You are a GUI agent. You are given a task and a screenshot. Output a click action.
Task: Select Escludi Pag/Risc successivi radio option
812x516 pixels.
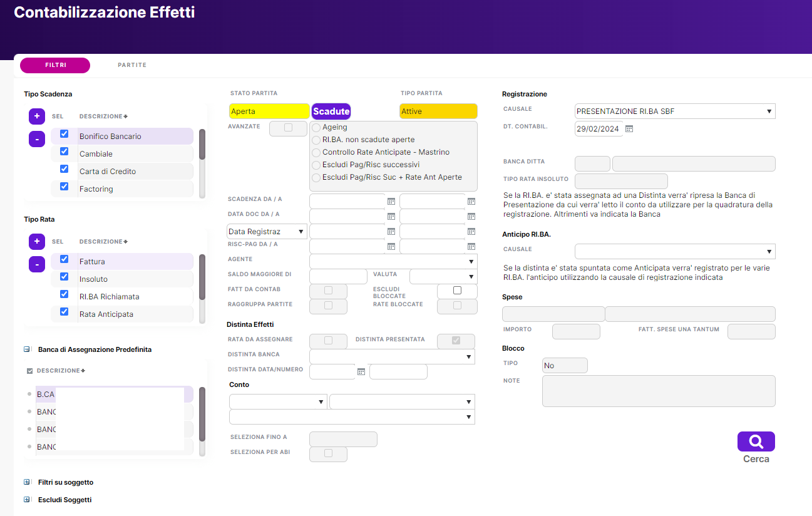pos(316,165)
